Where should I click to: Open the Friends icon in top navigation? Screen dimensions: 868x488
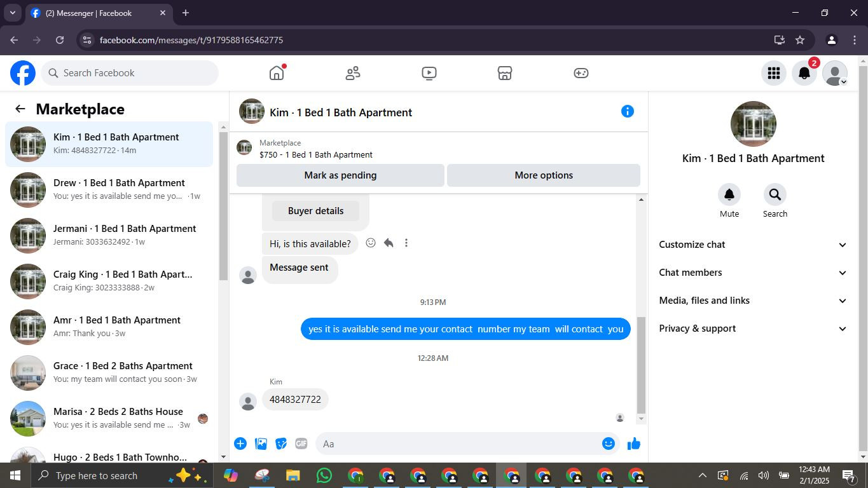point(353,73)
